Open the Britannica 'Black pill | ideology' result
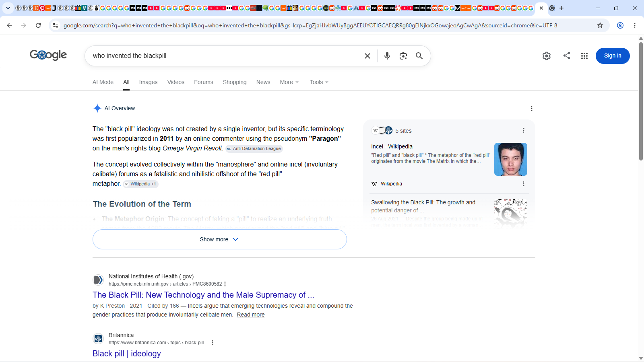644x362 pixels. [127, 354]
